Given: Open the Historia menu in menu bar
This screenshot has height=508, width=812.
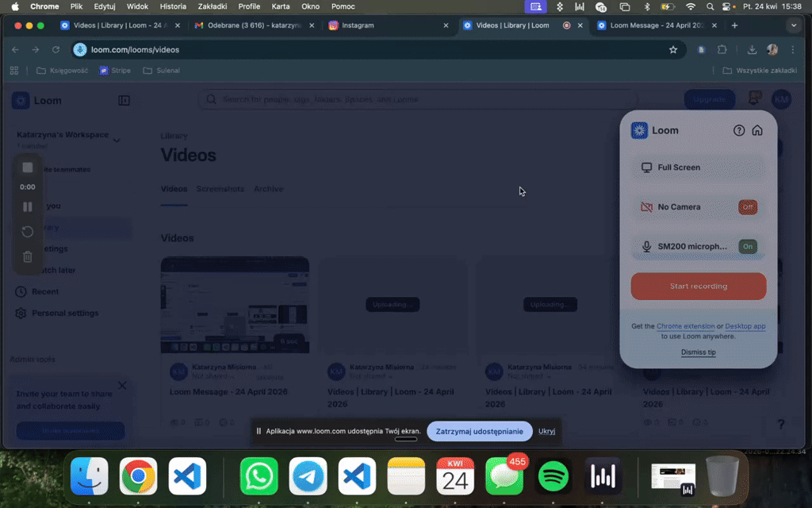Looking at the screenshot, I should (173, 6).
